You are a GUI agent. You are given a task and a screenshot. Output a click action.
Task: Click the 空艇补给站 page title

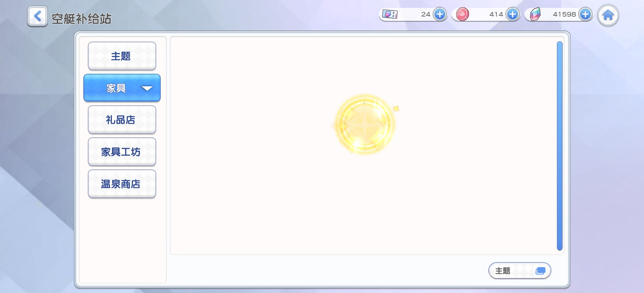click(81, 19)
